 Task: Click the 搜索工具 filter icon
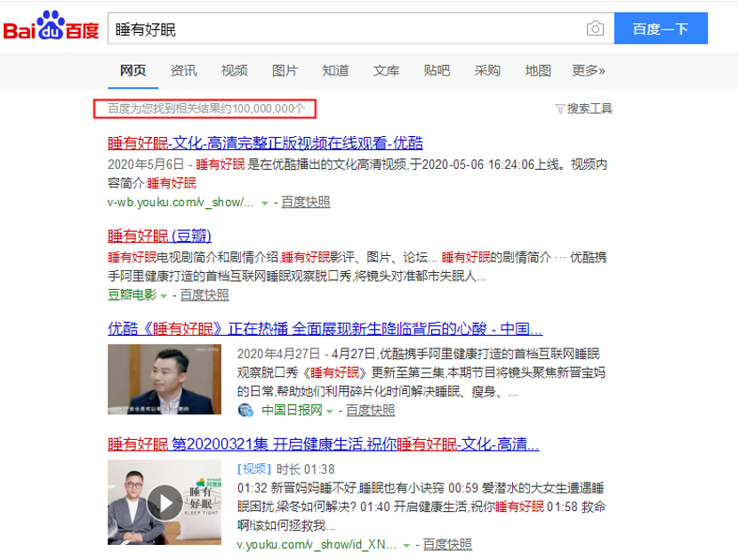pos(559,109)
